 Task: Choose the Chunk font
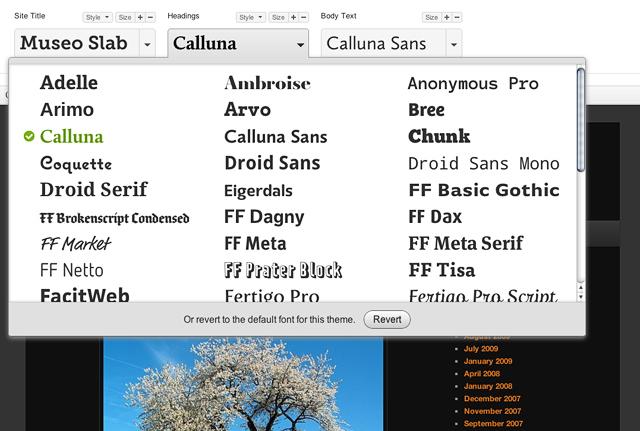pos(439,136)
